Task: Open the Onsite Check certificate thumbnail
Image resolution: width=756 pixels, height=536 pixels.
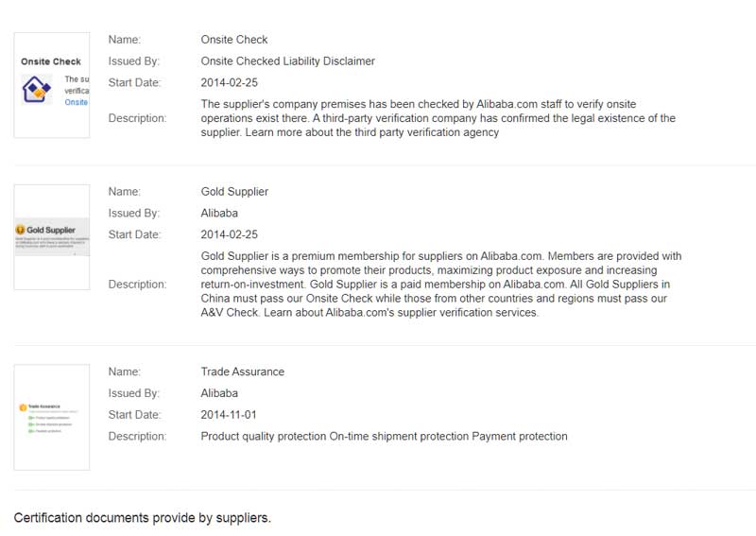Action: point(52,85)
